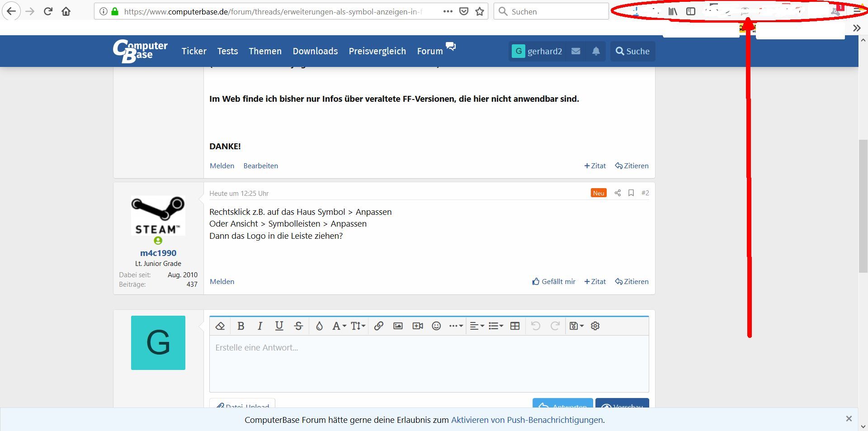Viewport: 868px width, 431px height.
Task: Report the first post with Melden
Action: pos(222,166)
